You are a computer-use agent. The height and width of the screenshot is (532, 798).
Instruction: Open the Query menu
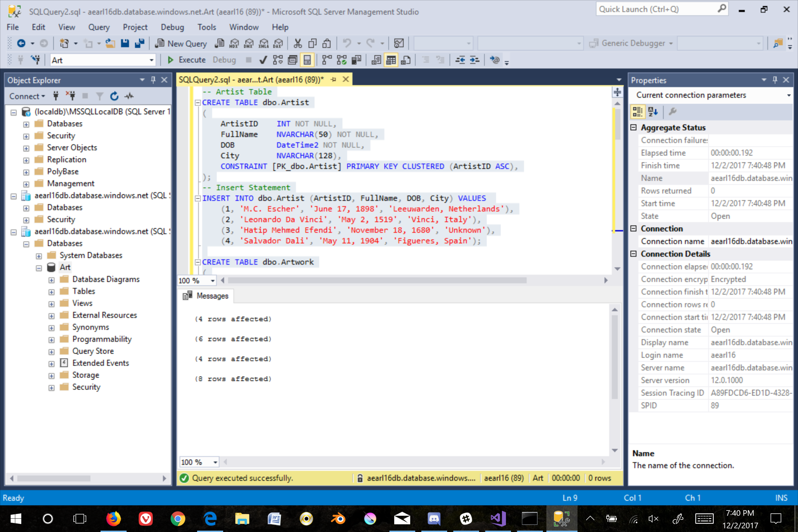(99, 27)
